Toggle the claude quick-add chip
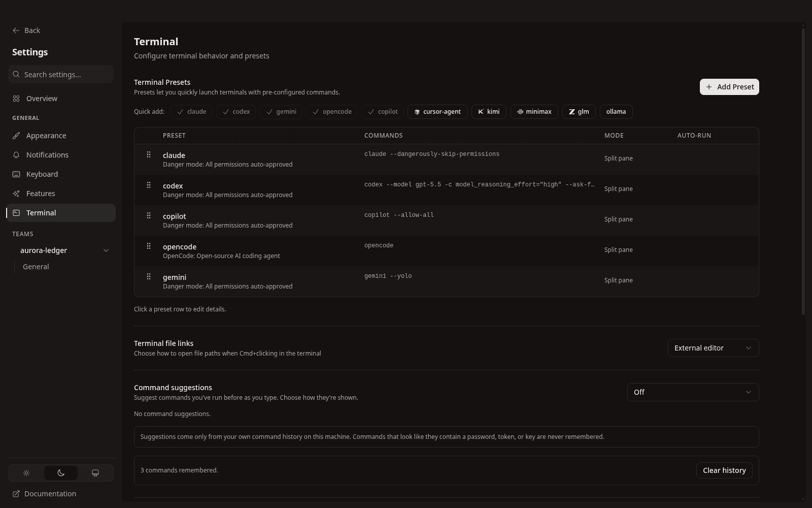The image size is (812, 508). (191, 112)
